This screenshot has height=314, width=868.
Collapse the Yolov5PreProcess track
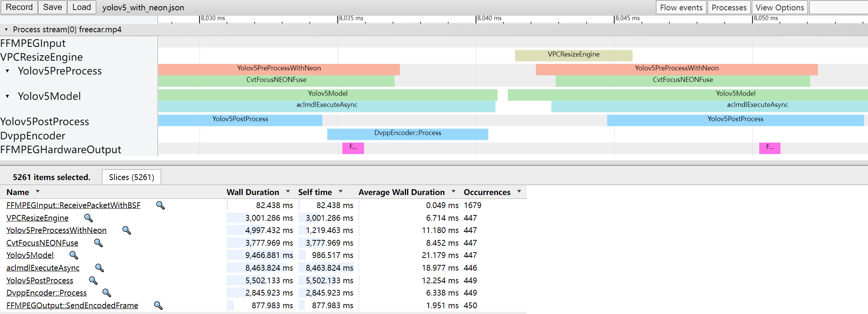(8, 71)
